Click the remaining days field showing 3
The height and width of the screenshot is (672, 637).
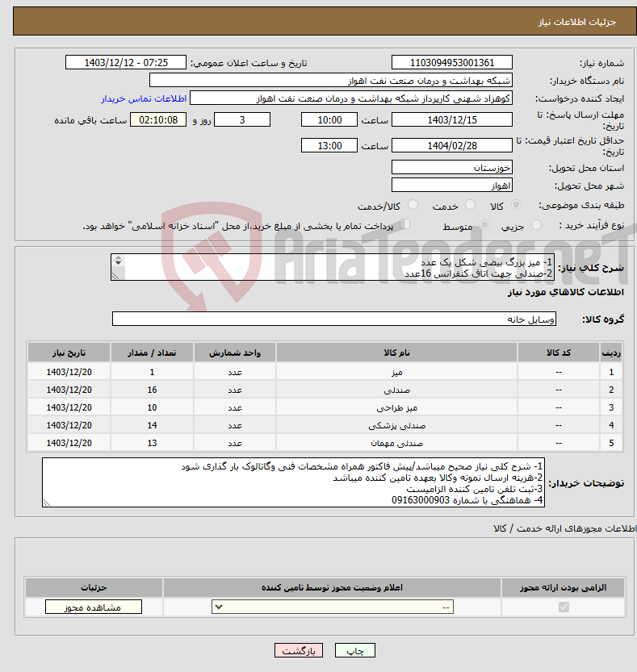pyautogui.click(x=242, y=120)
